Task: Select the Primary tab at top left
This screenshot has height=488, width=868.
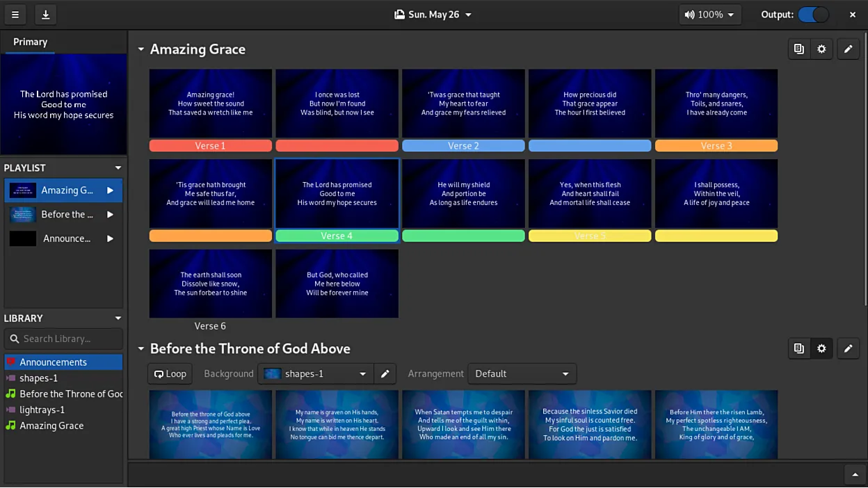Action: [30, 42]
